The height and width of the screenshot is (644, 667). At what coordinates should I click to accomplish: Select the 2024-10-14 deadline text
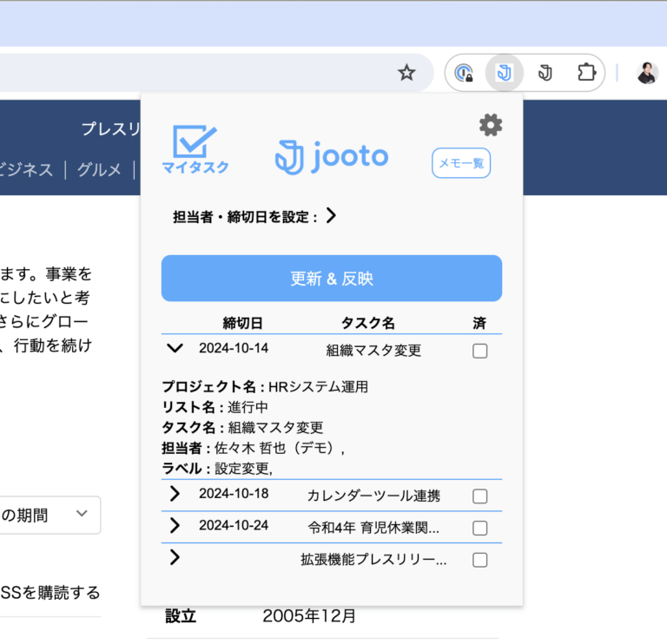tap(234, 348)
